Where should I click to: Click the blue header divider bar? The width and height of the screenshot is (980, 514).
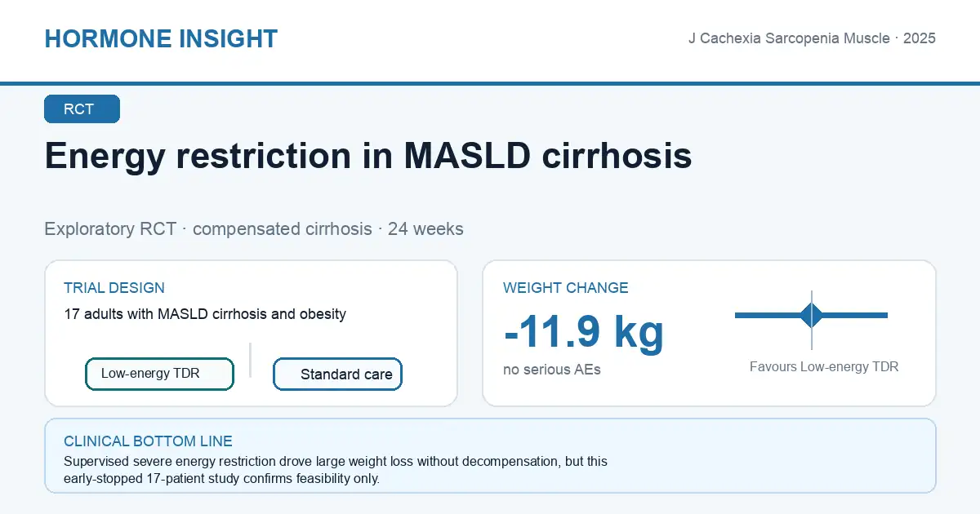[490, 83]
